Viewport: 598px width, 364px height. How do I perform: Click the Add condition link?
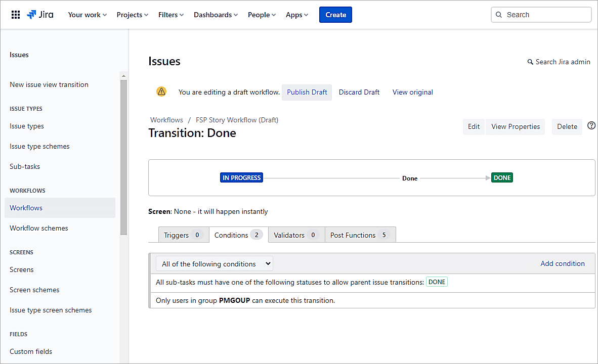[x=562, y=263]
